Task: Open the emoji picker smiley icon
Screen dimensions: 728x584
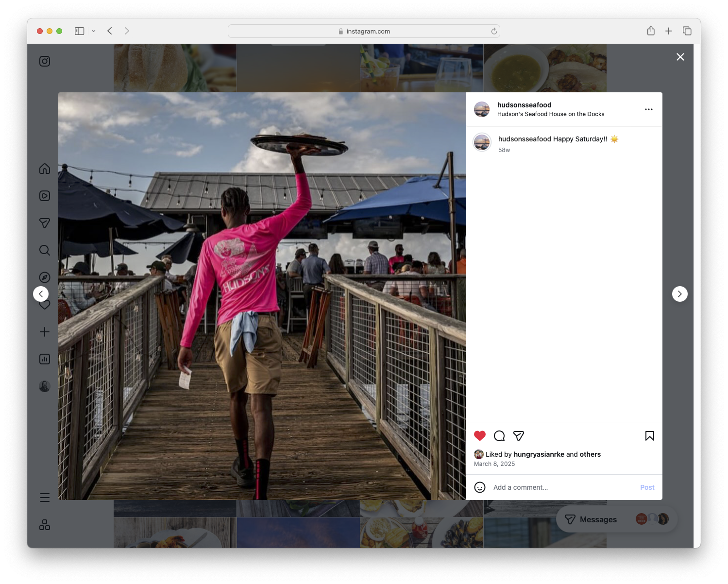Action: click(480, 487)
